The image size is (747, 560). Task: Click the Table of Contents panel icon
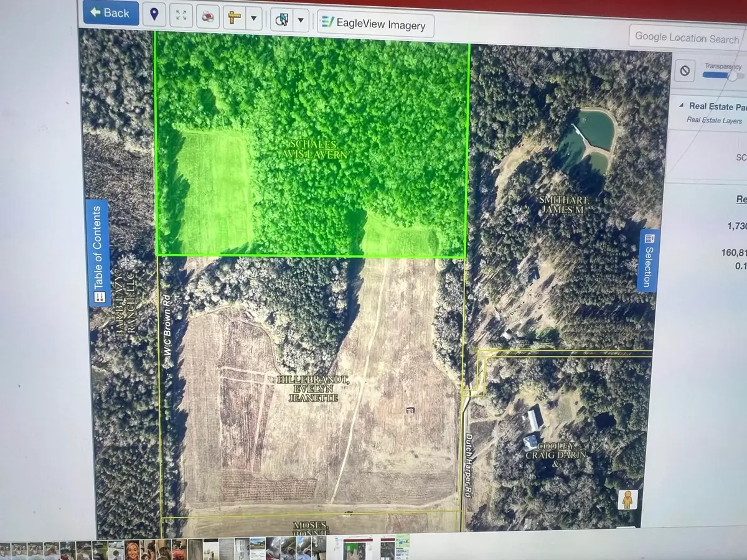[99, 297]
